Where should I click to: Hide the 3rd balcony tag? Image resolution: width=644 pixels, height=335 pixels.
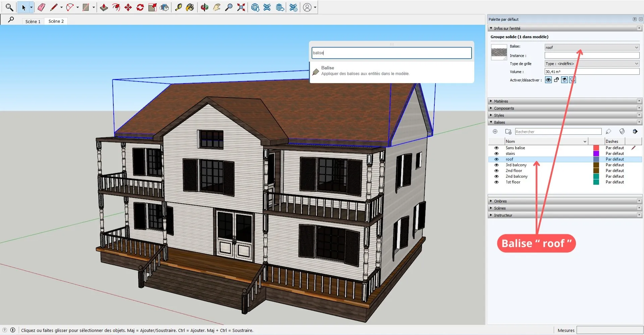(x=496, y=165)
